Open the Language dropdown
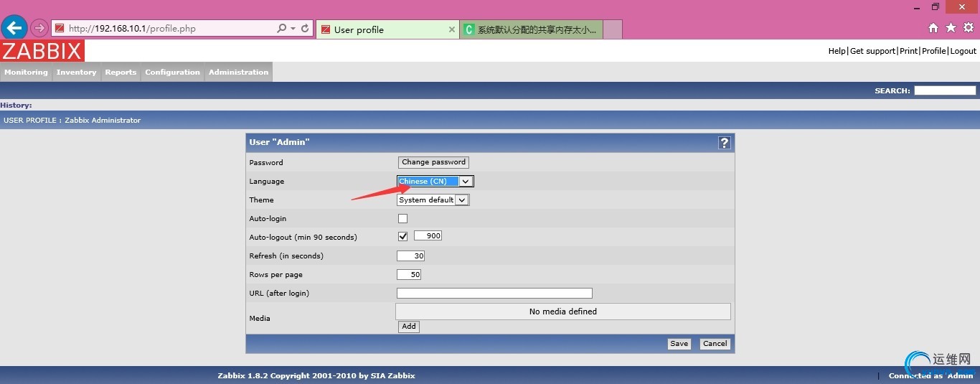The image size is (980, 384). click(435, 181)
